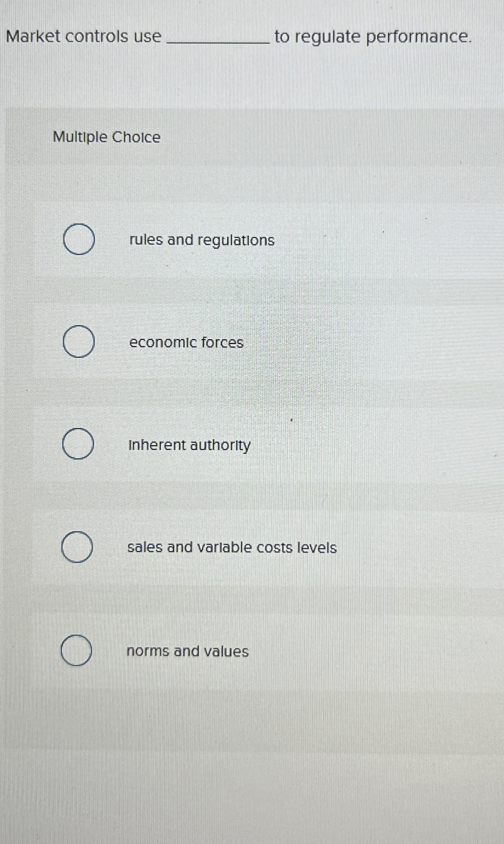Select the "norms and values" radio button
The width and height of the screenshot is (504, 844).
click(x=77, y=649)
